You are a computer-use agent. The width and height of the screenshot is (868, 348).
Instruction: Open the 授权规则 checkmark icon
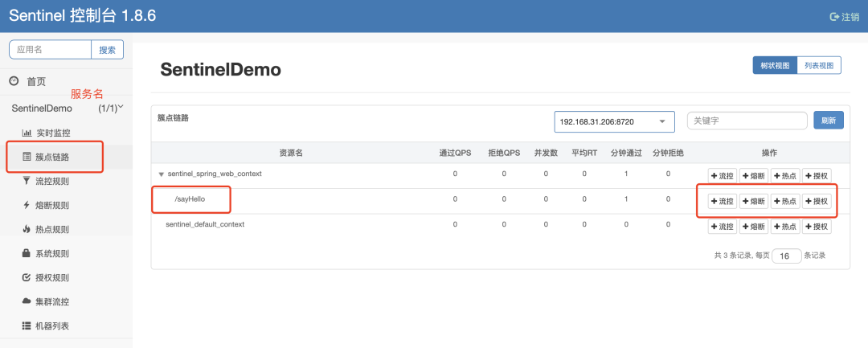pos(27,278)
